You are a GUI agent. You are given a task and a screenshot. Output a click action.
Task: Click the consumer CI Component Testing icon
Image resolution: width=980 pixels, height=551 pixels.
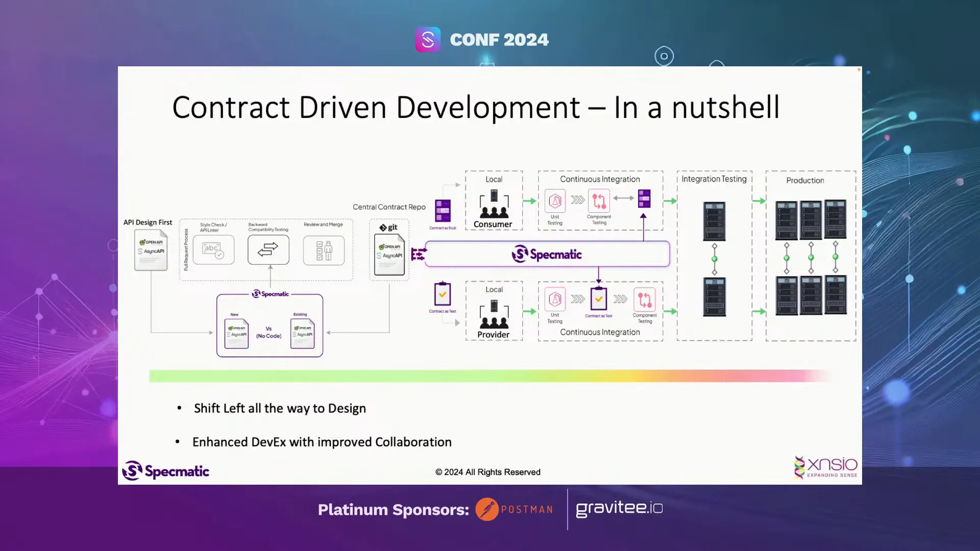(599, 201)
